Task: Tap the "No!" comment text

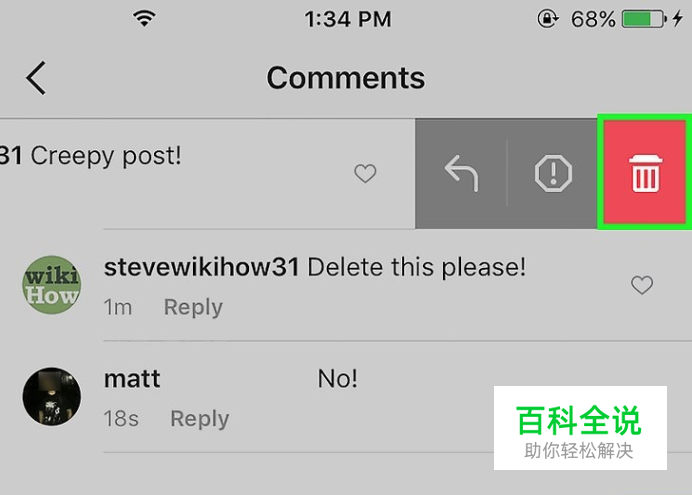Action: 338,379
